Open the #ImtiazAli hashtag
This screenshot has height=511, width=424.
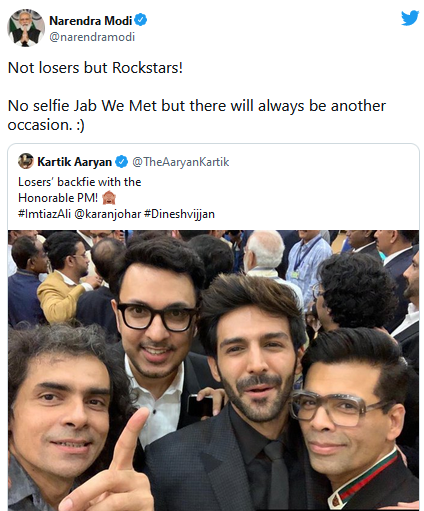(x=44, y=214)
